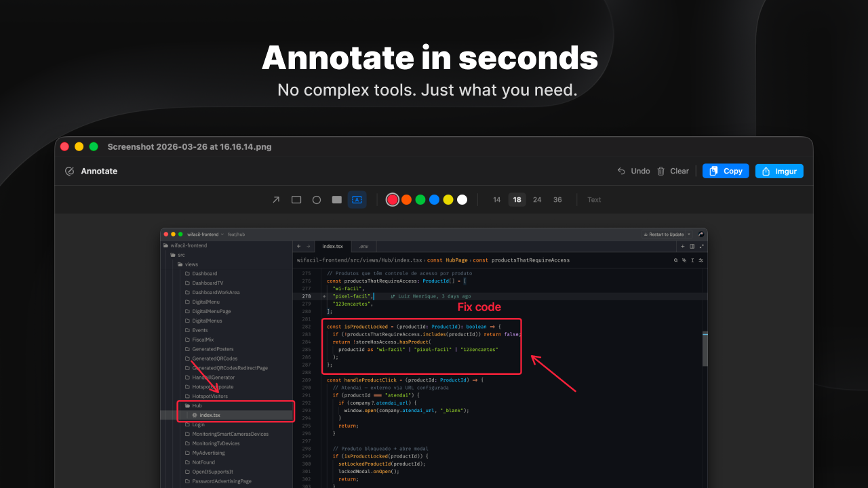Viewport: 868px width, 488px height.
Task: Click the Annotate pencil icon in header
Action: (69, 171)
